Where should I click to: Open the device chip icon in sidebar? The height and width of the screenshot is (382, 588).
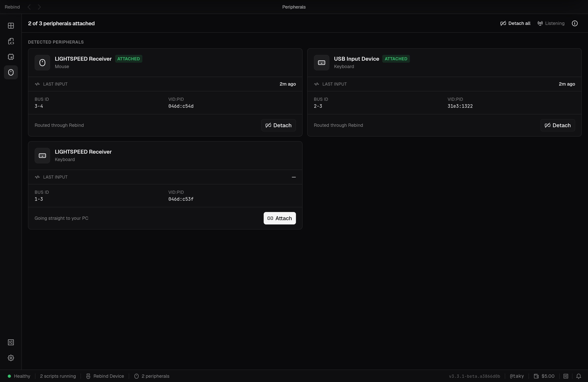[x=11, y=57]
